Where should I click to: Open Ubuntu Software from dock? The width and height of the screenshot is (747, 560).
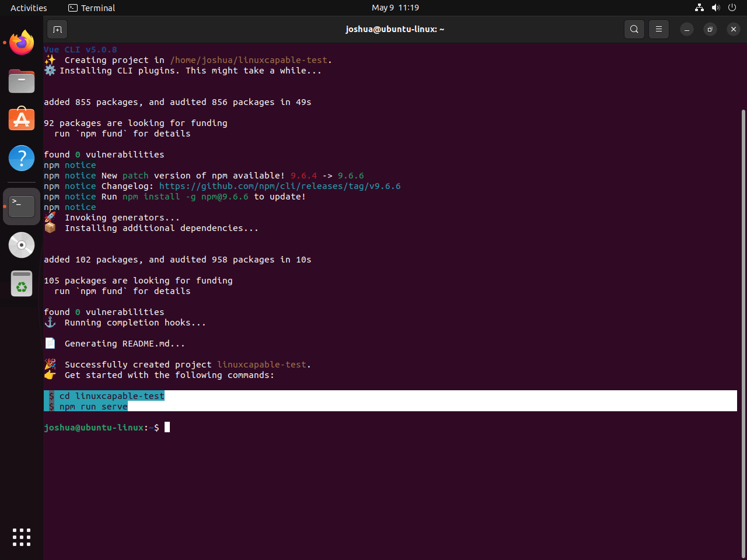tap(22, 120)
